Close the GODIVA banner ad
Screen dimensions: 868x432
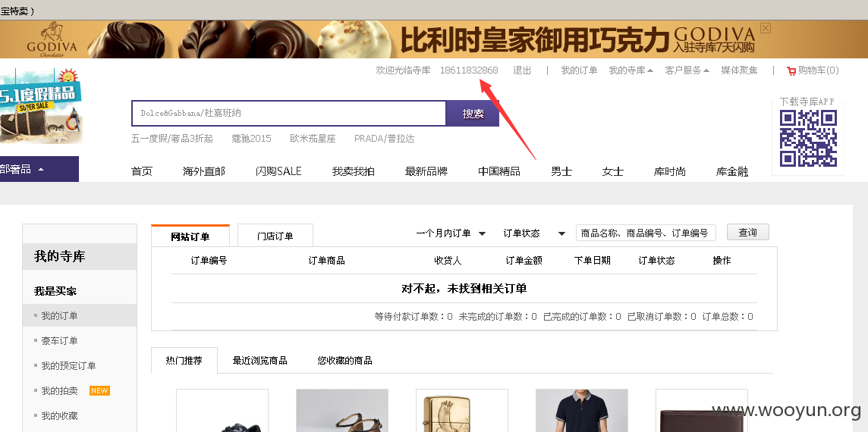click(766, 28)
